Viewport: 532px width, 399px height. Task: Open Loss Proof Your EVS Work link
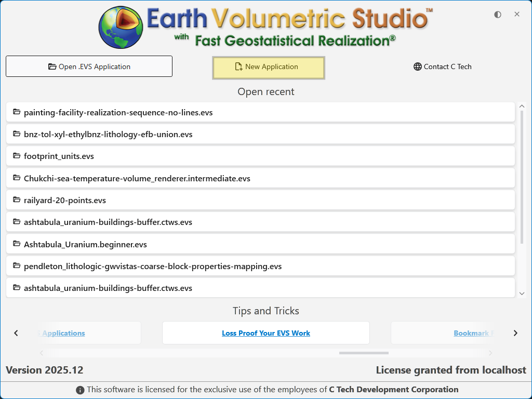[x=266, y=333]
